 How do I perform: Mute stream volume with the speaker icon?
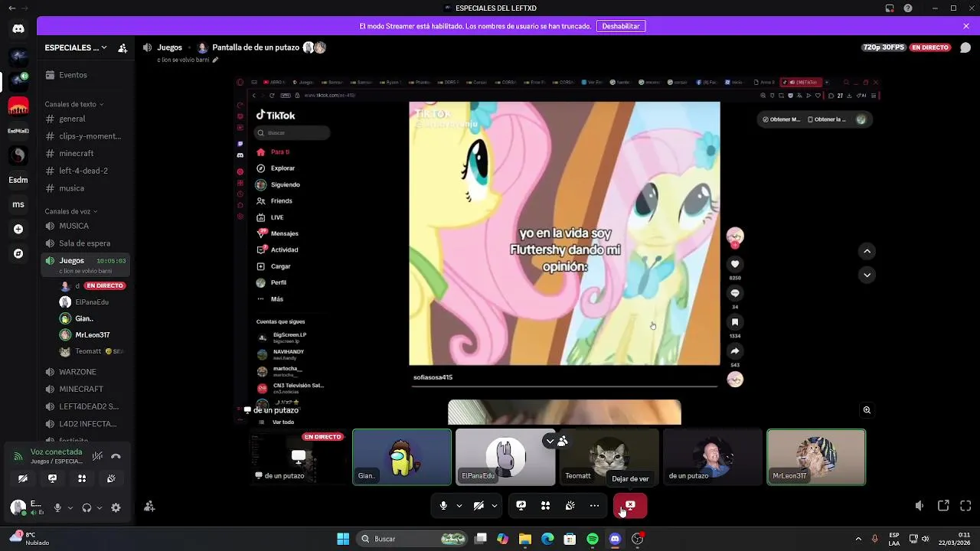point(920,506)
